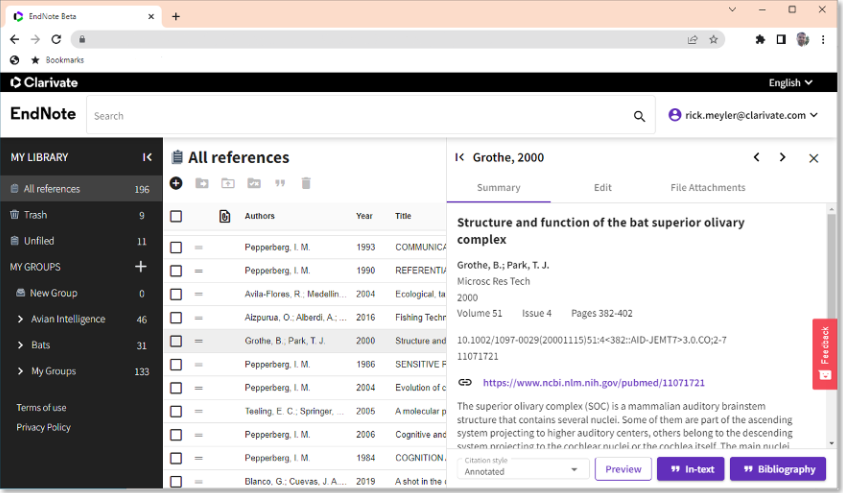Go to the previous reference arrow

point(757,157)
